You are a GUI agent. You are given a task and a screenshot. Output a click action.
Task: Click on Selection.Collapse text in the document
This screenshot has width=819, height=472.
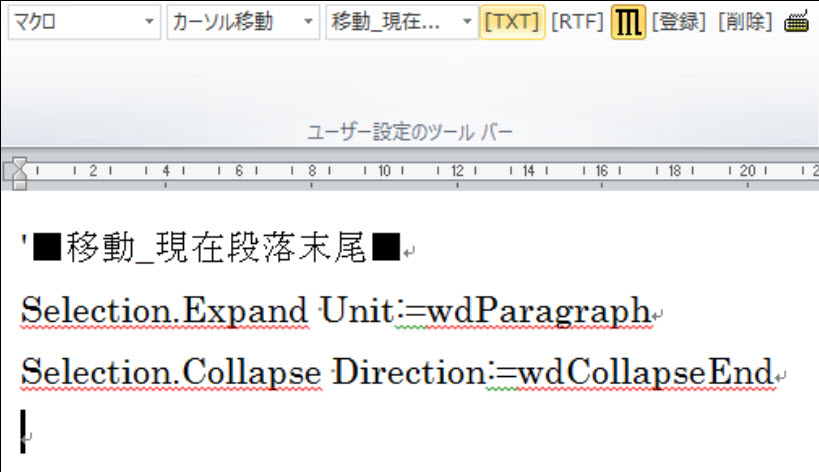[171, 373]
